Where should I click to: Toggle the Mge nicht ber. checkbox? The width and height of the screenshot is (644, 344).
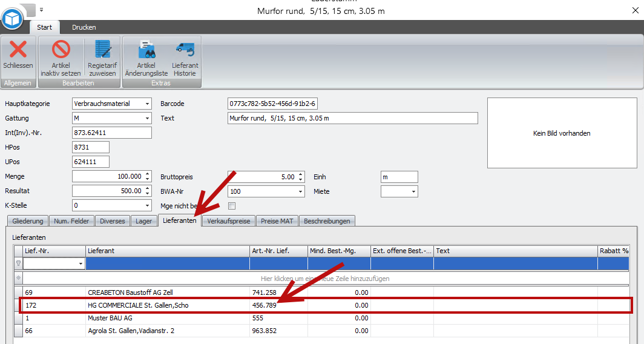[x=231, y=206]
